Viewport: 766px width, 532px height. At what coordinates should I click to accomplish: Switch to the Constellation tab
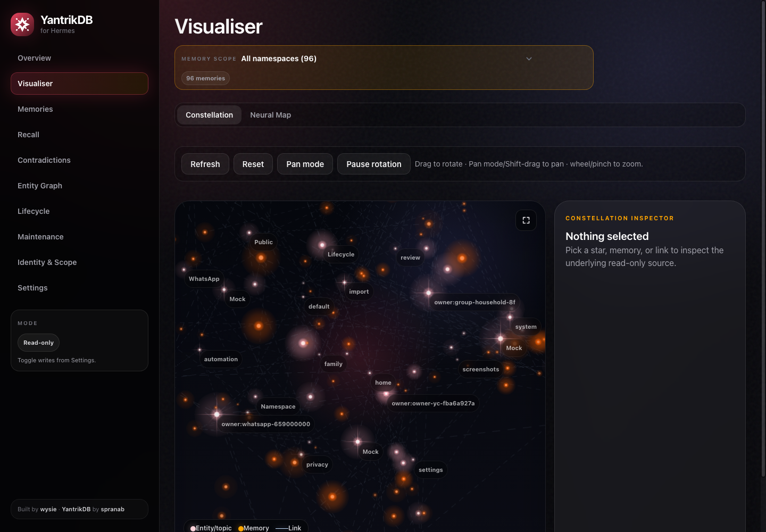click(209, 115)
